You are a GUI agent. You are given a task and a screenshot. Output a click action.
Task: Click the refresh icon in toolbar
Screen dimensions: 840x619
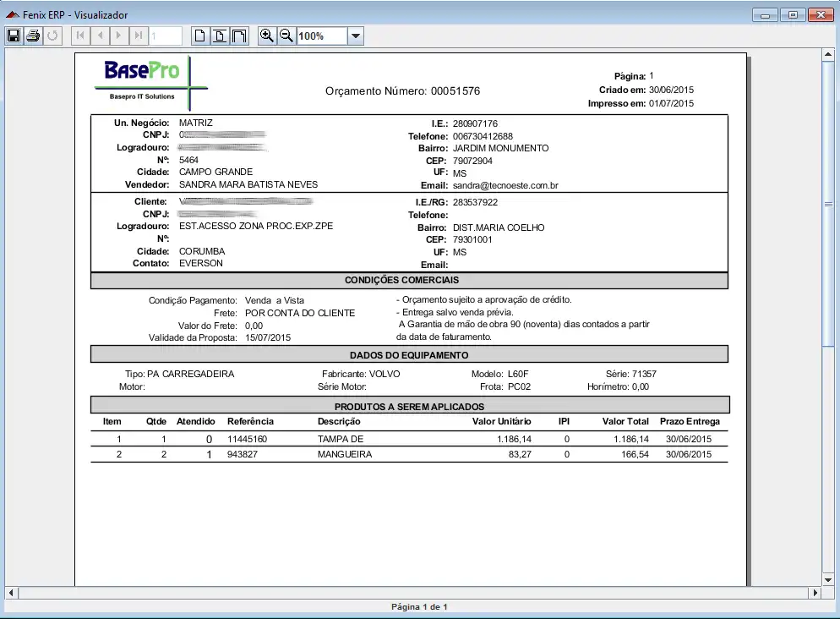52,36
